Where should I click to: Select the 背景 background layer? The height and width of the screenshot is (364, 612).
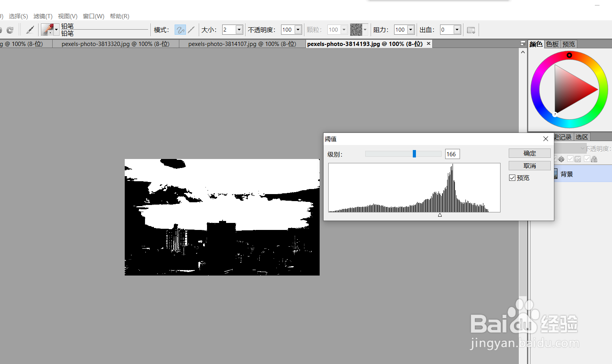point(583,174)
